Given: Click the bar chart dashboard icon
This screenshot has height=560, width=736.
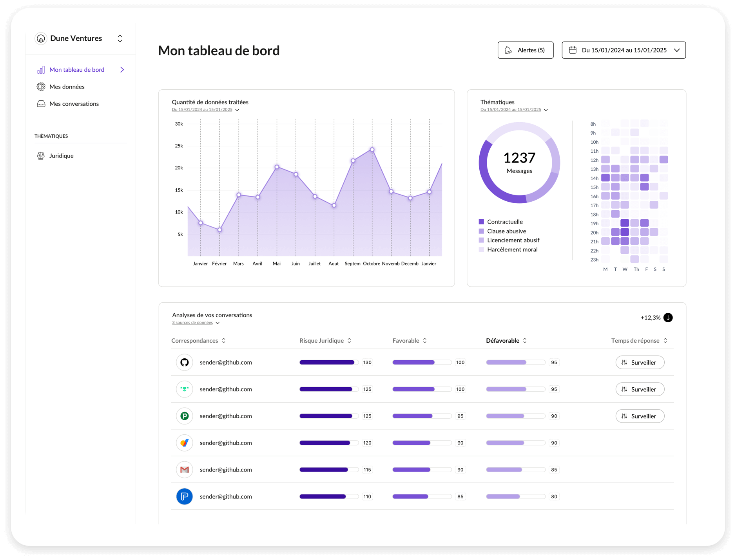Looking at the screenshot, I should click(41, 70).
